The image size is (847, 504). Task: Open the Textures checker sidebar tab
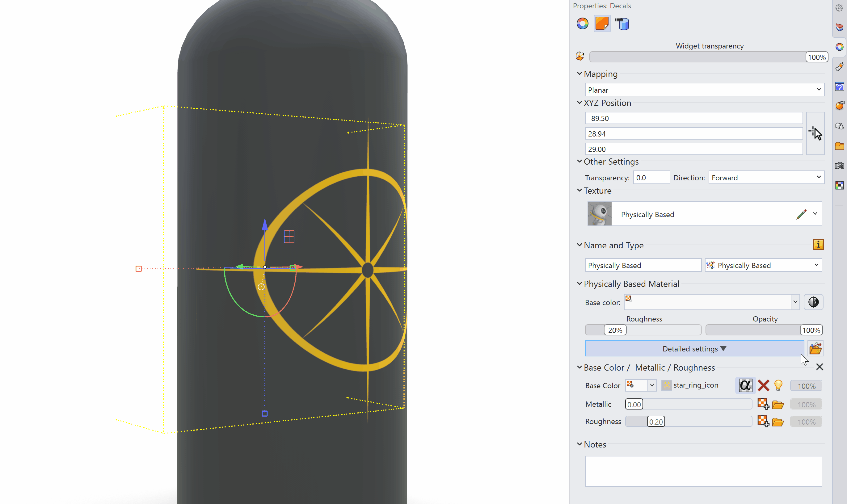[x=840, y=185]
